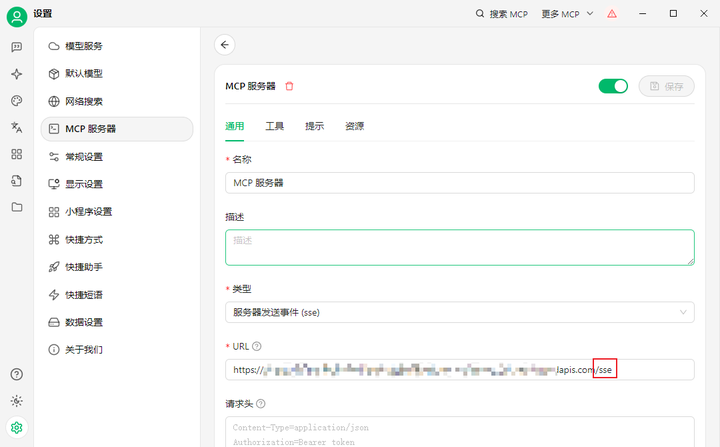Open 网络搜索 settings
The height and width of the screenshot is (447, 720).
117,102
